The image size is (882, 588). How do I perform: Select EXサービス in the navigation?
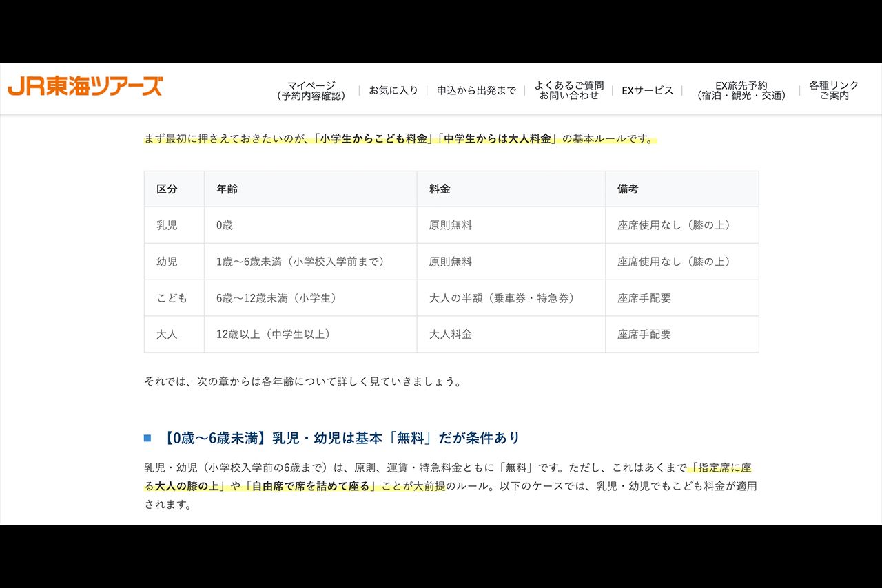coord(647,90)
